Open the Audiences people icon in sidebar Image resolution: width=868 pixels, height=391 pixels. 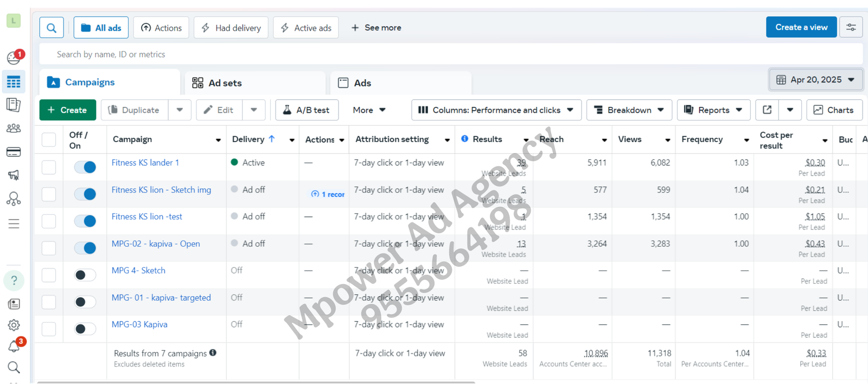tap(14, 129)
